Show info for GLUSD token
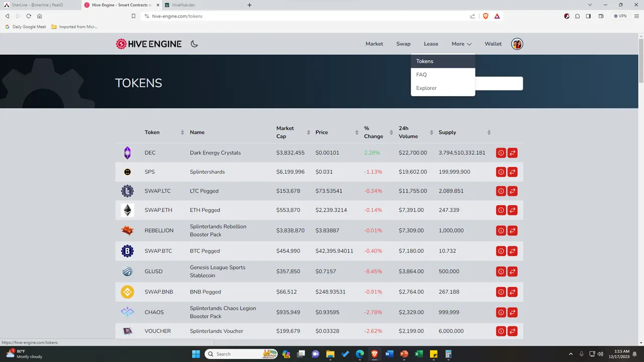This screenshot has width=644, height=362. tap(501, 271)
